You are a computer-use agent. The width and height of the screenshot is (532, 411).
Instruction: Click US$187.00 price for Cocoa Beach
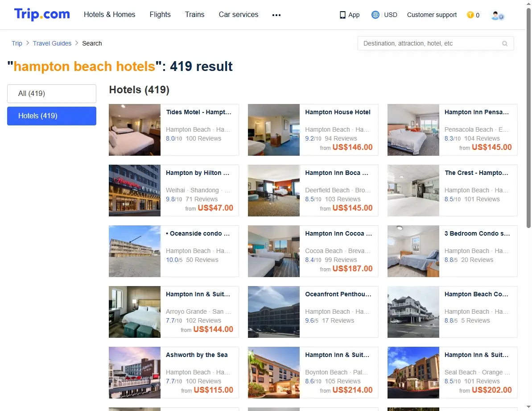tap(353, 269)
